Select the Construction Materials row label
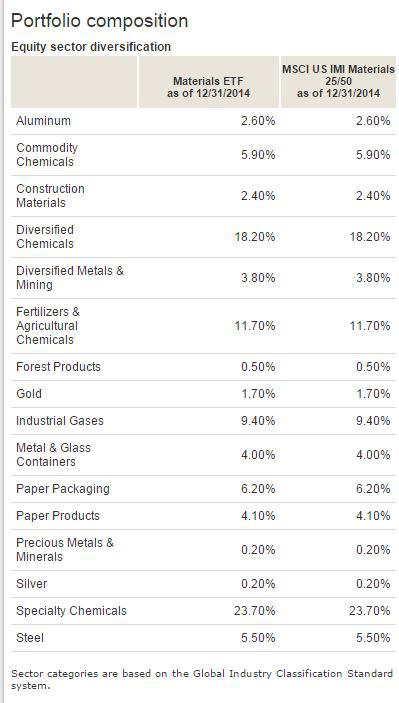 click(50, 195)
